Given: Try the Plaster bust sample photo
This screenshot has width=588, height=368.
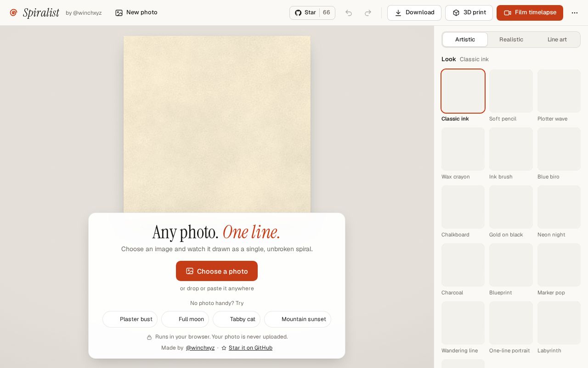Looking at the screenshot, I should (130, 319).
